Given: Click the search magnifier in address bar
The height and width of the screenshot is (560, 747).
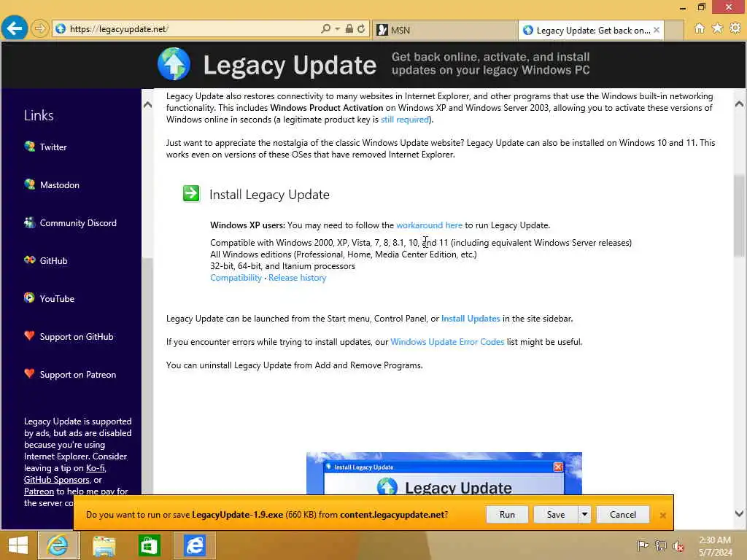Looking at the screenshot, I should tap(325, 29).
